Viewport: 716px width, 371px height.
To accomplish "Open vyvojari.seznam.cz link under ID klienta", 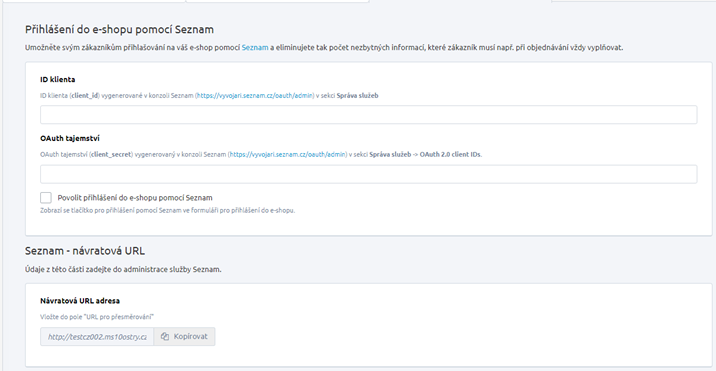I will coord(255,95).
